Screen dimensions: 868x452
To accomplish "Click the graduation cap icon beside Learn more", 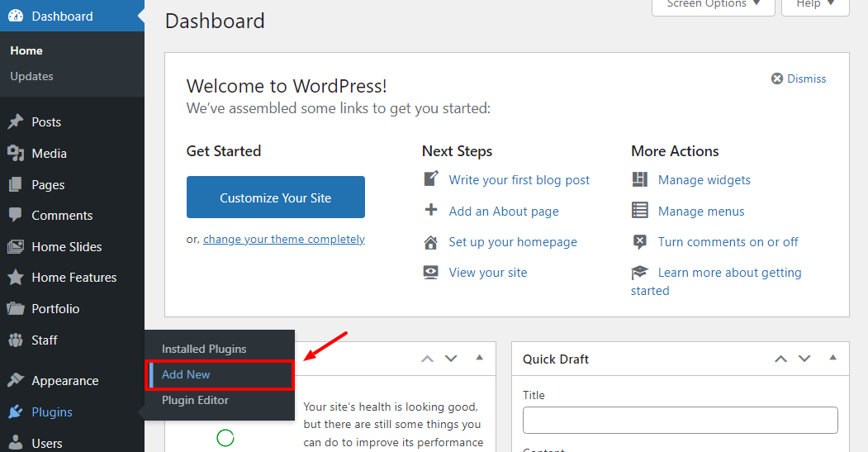I will tap(639, 273).
